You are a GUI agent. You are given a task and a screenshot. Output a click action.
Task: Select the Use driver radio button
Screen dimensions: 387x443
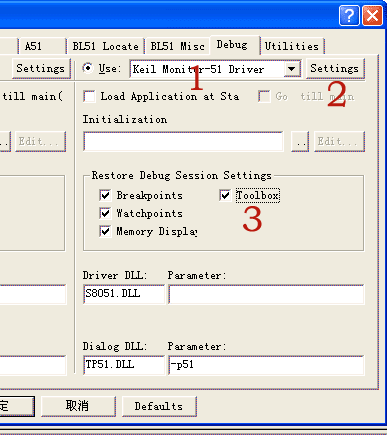[88, 68]
